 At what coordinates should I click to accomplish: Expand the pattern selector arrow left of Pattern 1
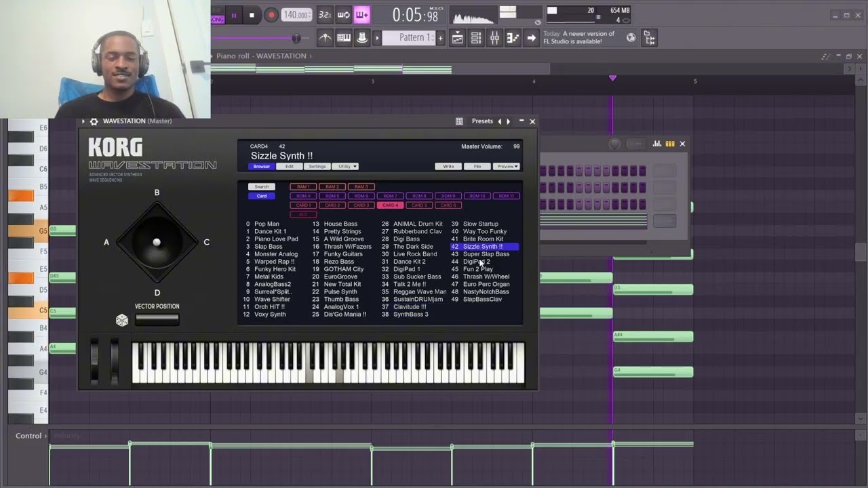[x=377, y=38]
